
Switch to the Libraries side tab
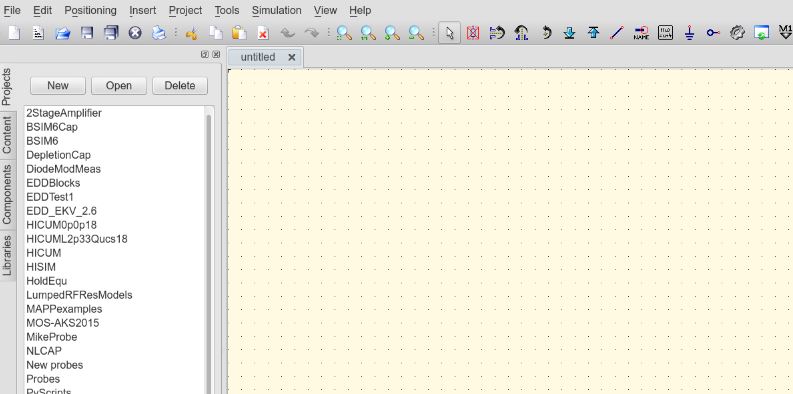pos(7,255)
